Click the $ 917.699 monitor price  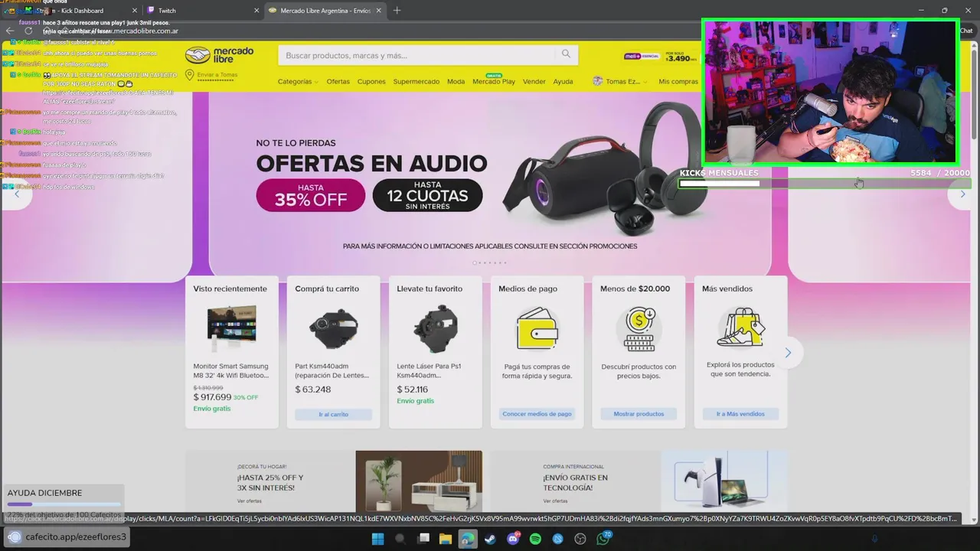[212, 397]
